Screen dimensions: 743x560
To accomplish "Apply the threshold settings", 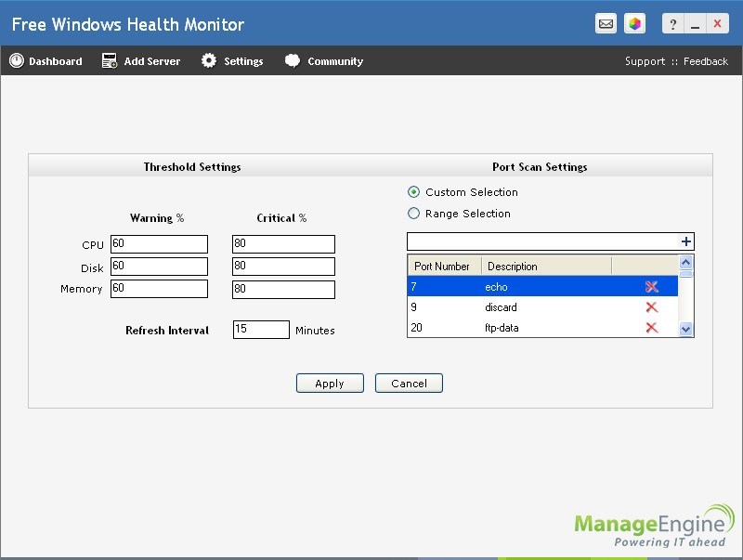I will [x=330, y=383].
